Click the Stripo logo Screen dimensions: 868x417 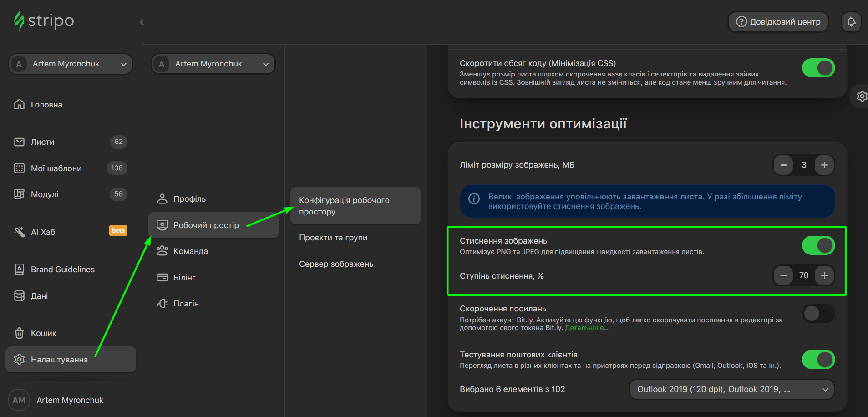pyautogui.click(x=44, y=21)
